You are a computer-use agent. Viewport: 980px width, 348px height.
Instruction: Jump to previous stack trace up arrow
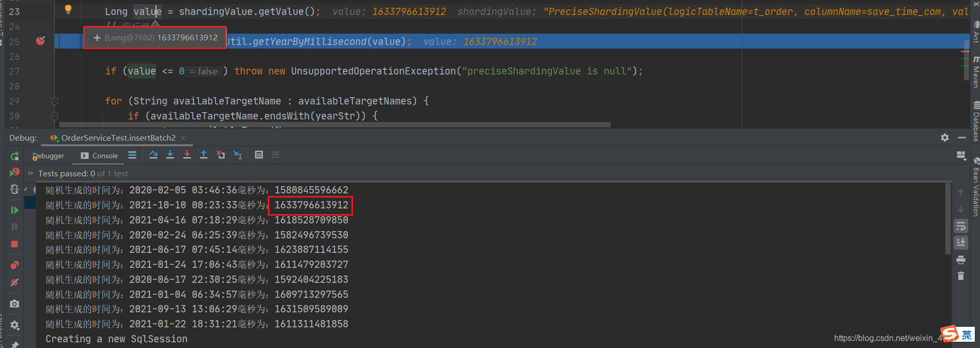click(x=961, y=192)
